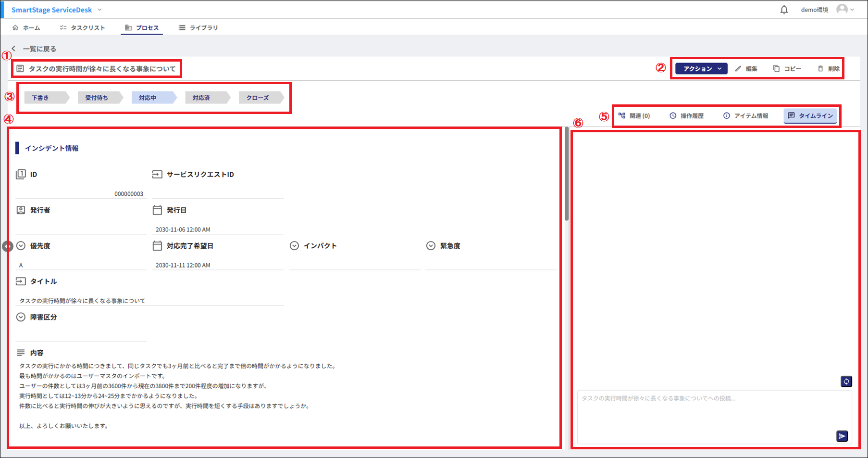
Task: Collapse side panel with left-edge arrow
Action: point(7,246)
